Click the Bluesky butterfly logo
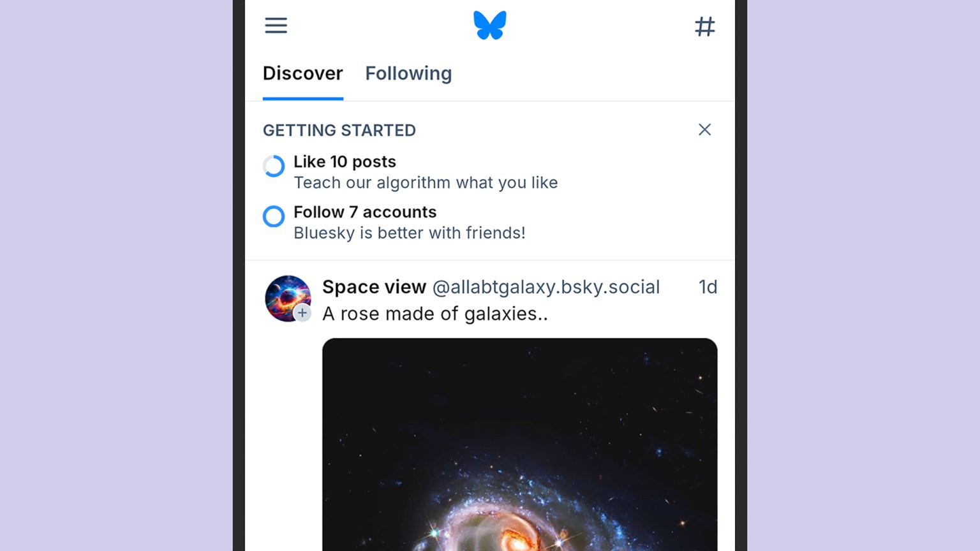Image resolution: width=980 pixels, height=551 pixels. 489,26
